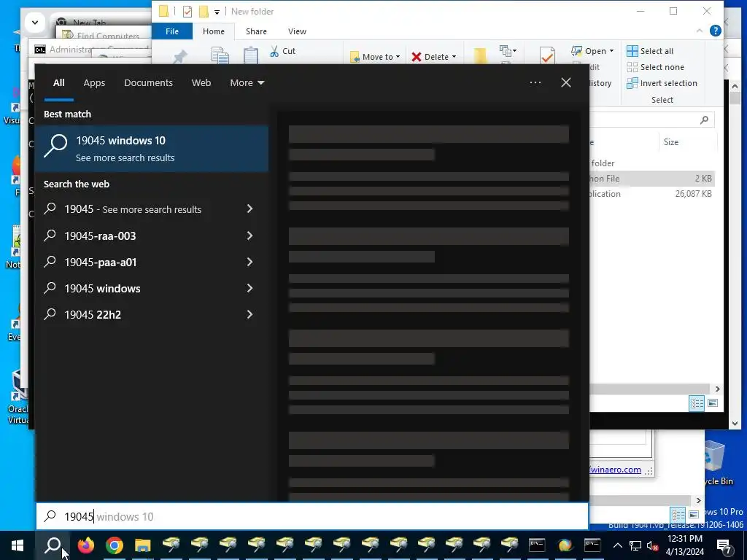Expand the New item dropdown in ribbon
This screenshot has width=747, height=560.
click(x=508, y=51)
